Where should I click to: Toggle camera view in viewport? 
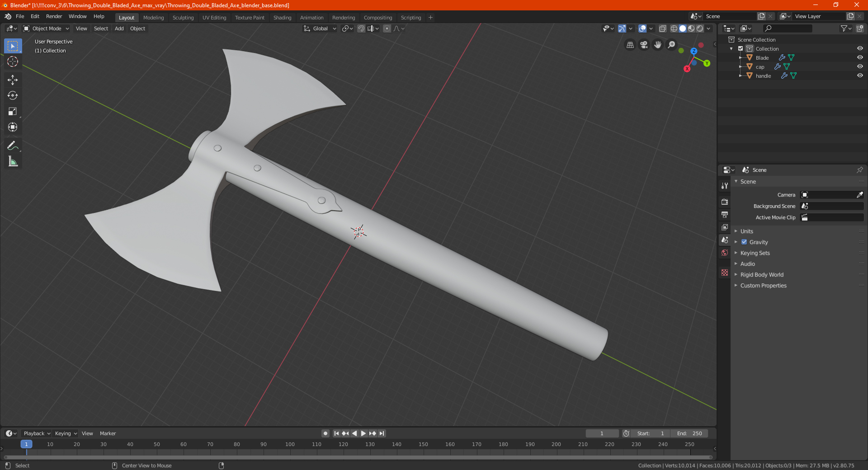644,45
